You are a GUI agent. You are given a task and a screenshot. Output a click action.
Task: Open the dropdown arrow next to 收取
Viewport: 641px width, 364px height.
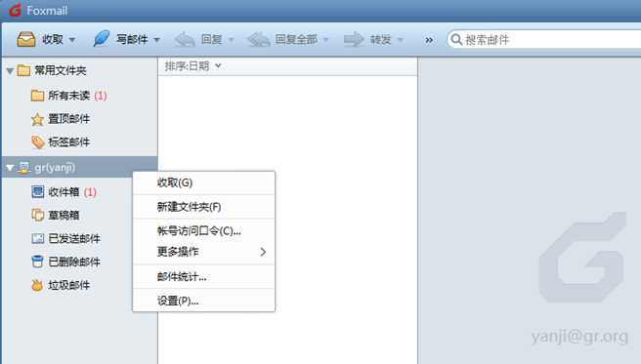coord(72,40)
